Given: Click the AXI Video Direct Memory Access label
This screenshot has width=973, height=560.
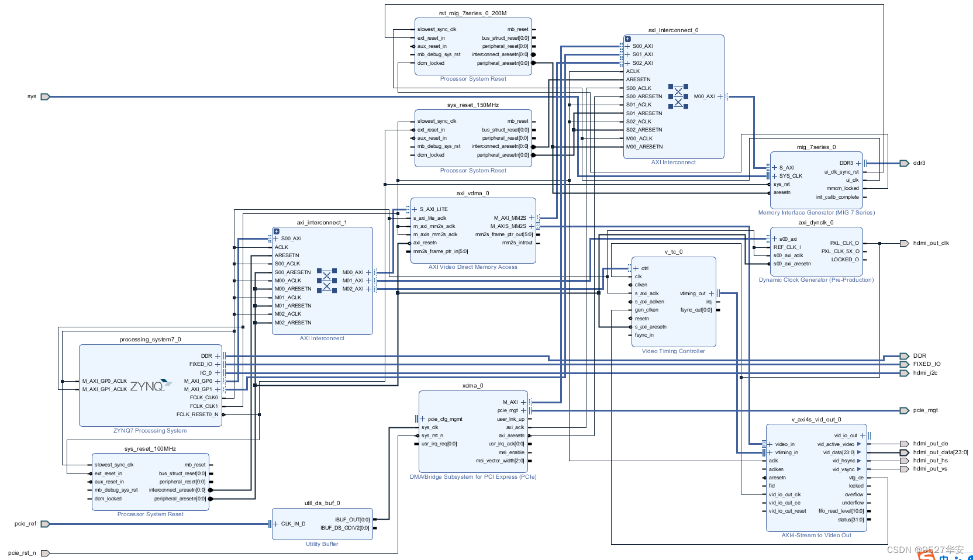Looking at the screenshot, I should click(x=473, y=267).
